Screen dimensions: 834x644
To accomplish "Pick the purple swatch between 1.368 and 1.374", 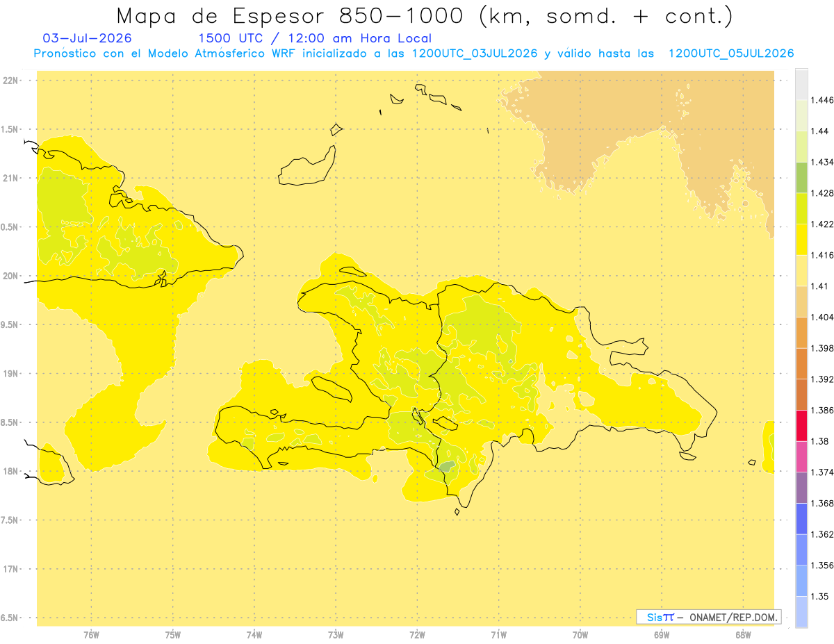I will click(801, 488).
